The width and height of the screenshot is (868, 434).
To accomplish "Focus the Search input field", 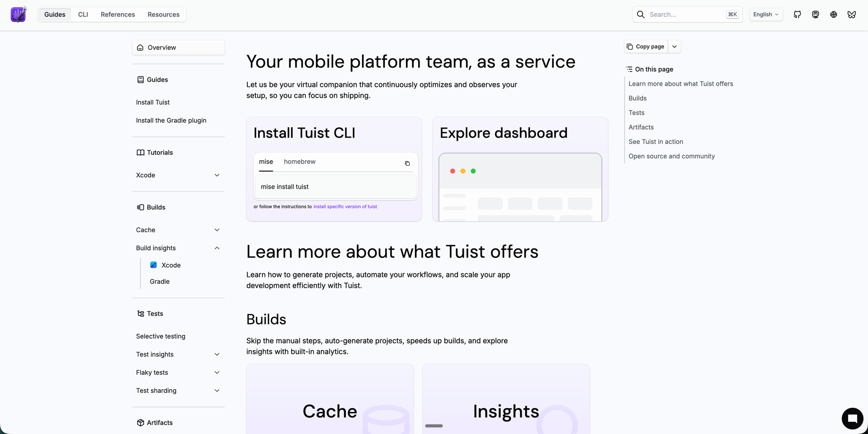I will click(x=685, y=14).
